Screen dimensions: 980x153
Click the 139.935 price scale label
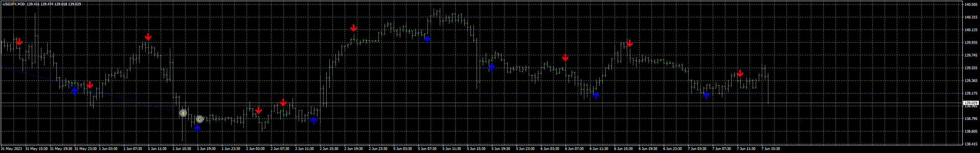pos(970,43)
